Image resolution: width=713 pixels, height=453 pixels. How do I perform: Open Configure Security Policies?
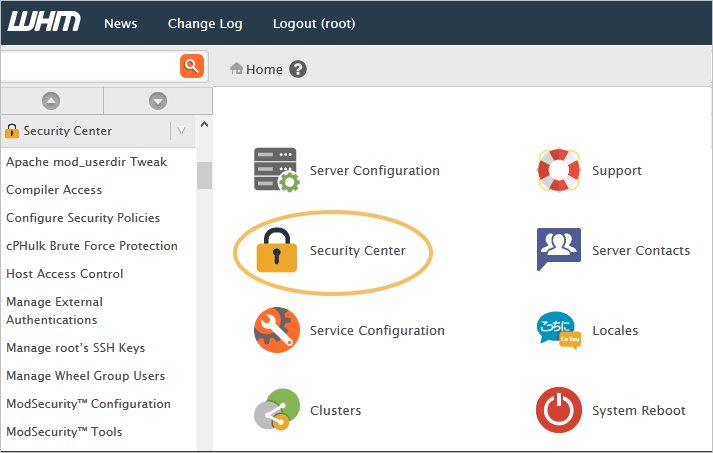[83, 218]
